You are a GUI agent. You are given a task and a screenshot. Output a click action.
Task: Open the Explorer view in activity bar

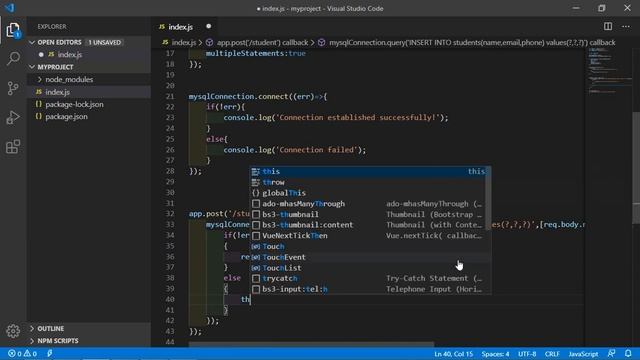(x=13, y=30)
